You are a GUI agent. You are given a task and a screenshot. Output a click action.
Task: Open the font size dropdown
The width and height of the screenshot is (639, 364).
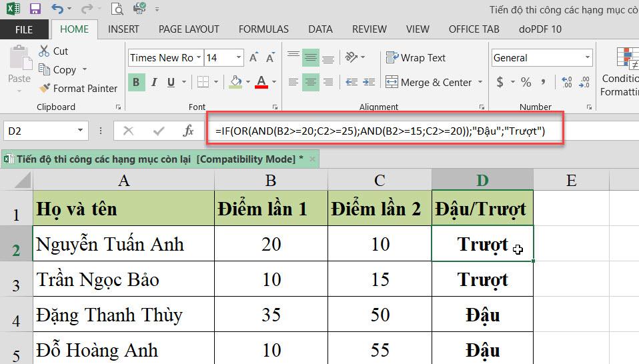[x=239, y=57]
